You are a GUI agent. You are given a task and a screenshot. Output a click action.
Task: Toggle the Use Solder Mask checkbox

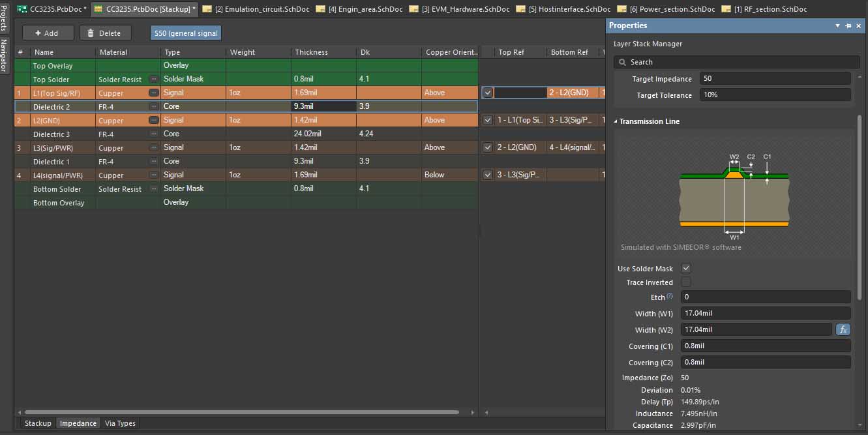tap(686, 268)
